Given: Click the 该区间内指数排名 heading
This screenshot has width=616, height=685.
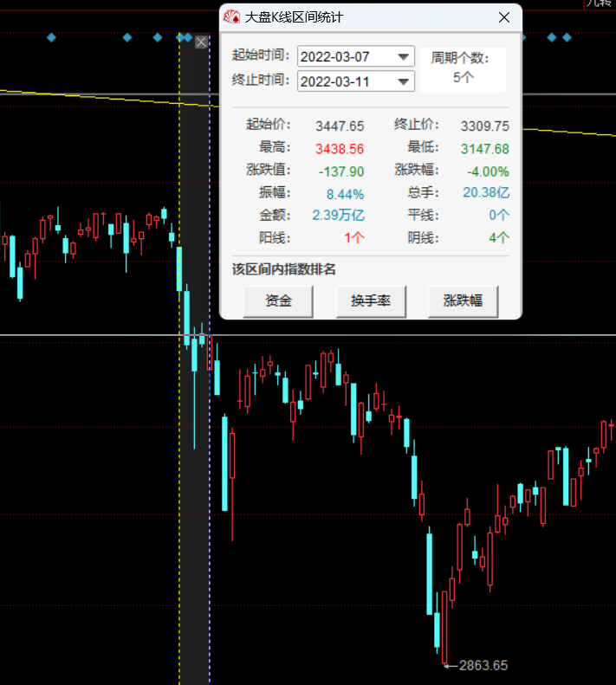Looking at the screenshot, I should tap(283, 269).
